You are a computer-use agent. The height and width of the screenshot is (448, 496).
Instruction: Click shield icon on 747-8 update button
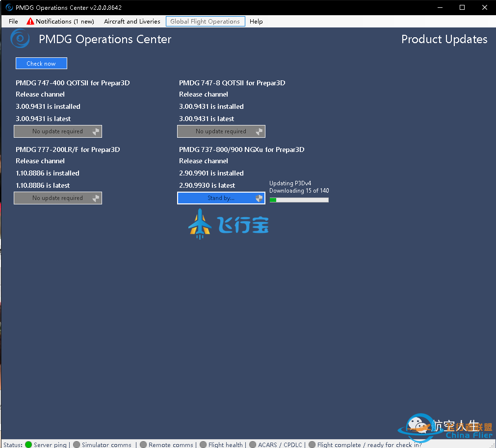coord(259,131)
